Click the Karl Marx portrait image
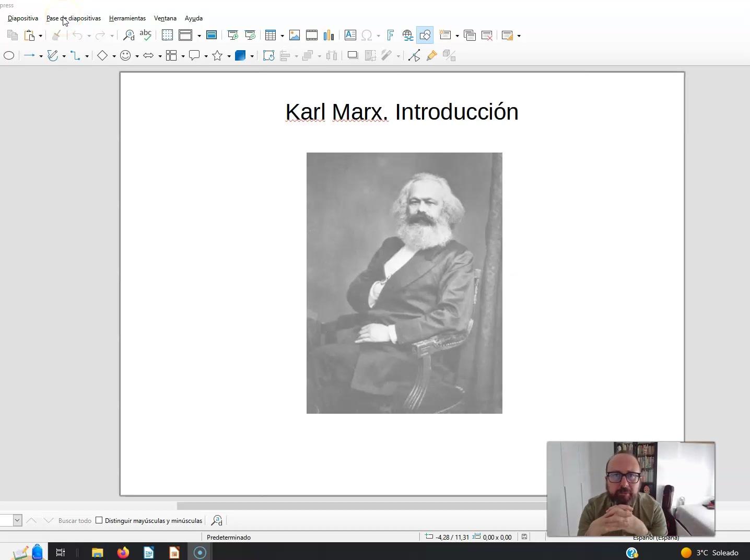Screen dimensions: 750x560 [x=404, y=283]
